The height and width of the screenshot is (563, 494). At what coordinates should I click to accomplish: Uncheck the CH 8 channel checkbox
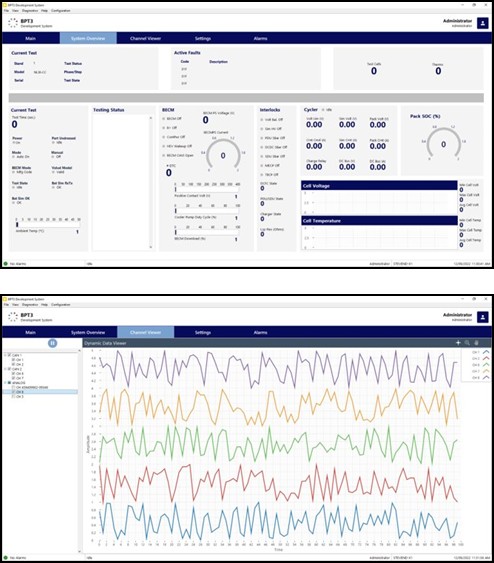(13, 392)
